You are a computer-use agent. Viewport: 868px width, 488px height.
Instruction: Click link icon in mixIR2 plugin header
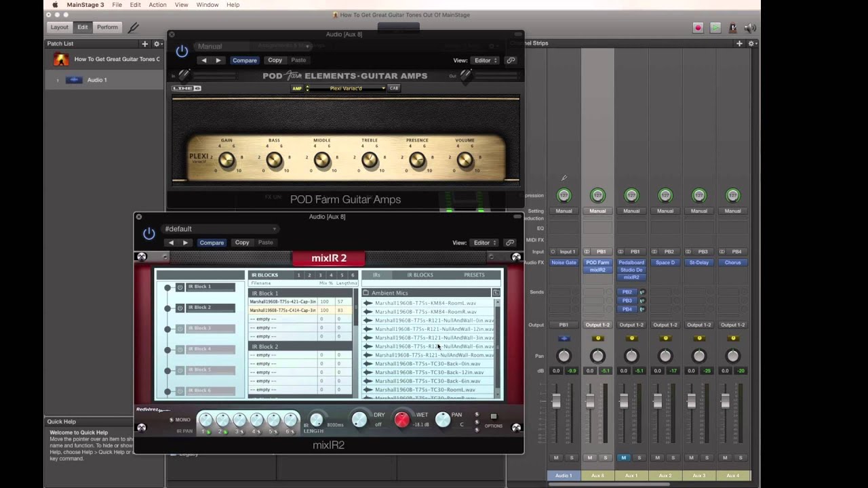tap(510, 243)
